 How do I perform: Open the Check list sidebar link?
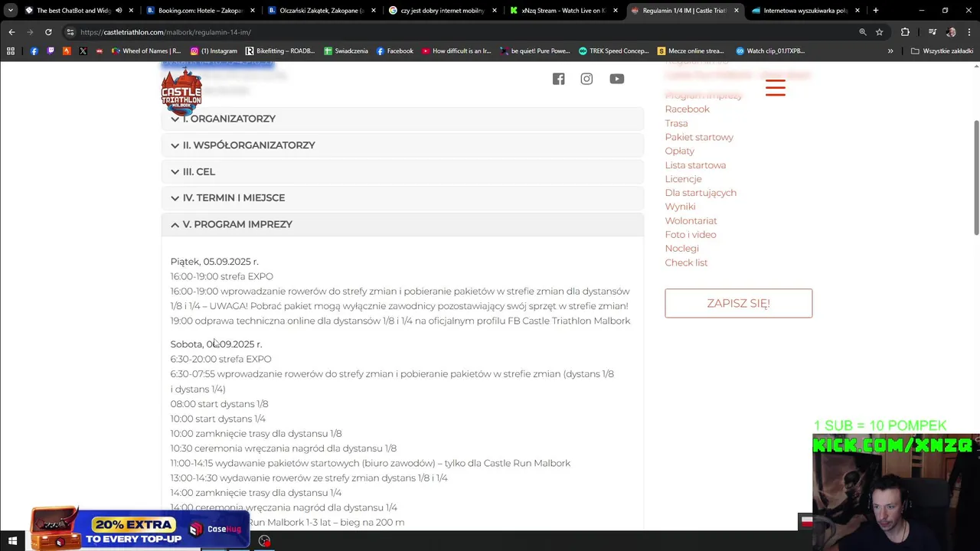[686, 262]
